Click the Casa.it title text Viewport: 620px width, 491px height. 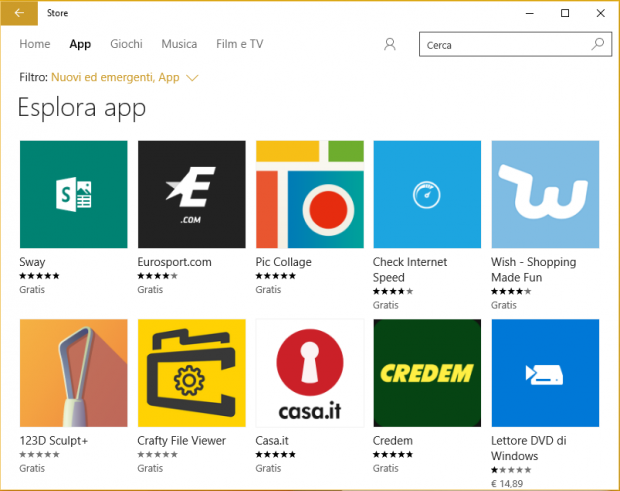pyautogui.click(x=272, y=440)
